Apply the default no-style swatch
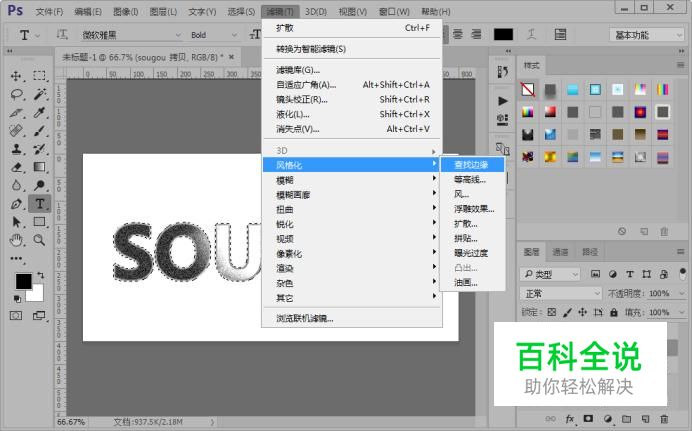Viewport: 692px width, 431px height. (x=528, y=90)
